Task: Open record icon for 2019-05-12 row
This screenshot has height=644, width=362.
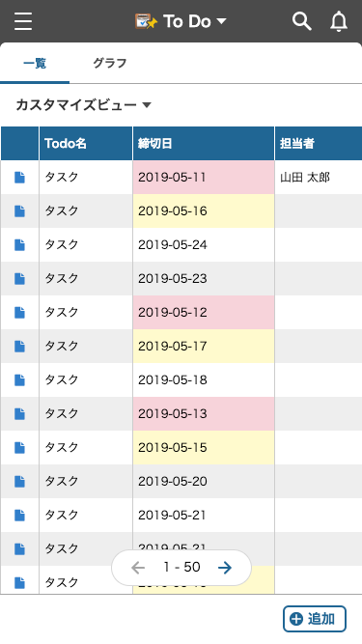Action: point(19,313)
